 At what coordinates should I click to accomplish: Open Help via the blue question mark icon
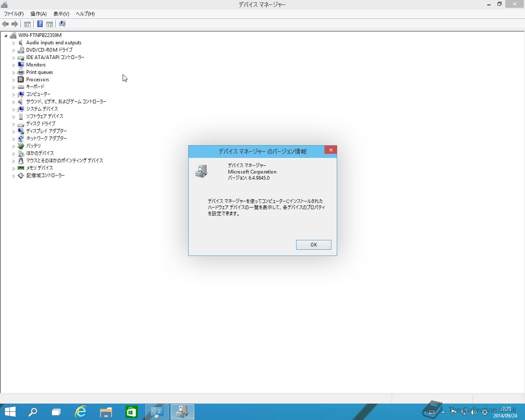40,24
